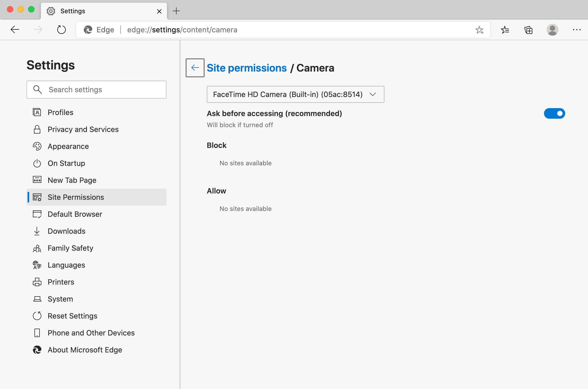The width and height of the screenshot is (588, 389).
Task: Click the browser back arrow
Action: coord(15,30)
